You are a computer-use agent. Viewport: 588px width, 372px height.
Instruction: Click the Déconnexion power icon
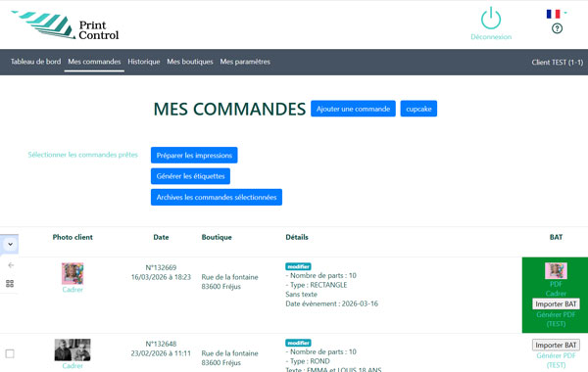click(x=491, y=18)
